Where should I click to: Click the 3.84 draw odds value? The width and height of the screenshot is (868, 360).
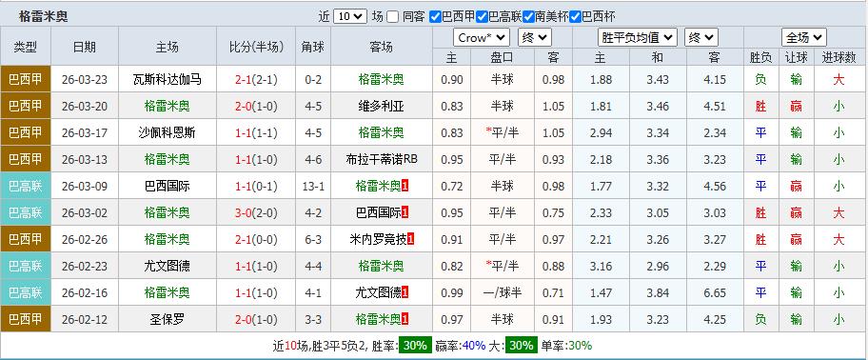[x=658, y=292]
